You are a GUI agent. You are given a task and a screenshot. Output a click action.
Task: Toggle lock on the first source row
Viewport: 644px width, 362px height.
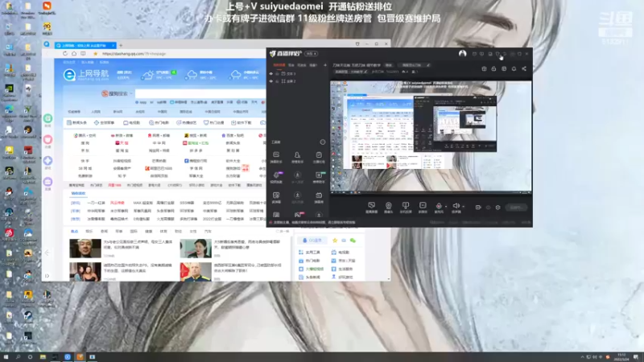point(277,74)
